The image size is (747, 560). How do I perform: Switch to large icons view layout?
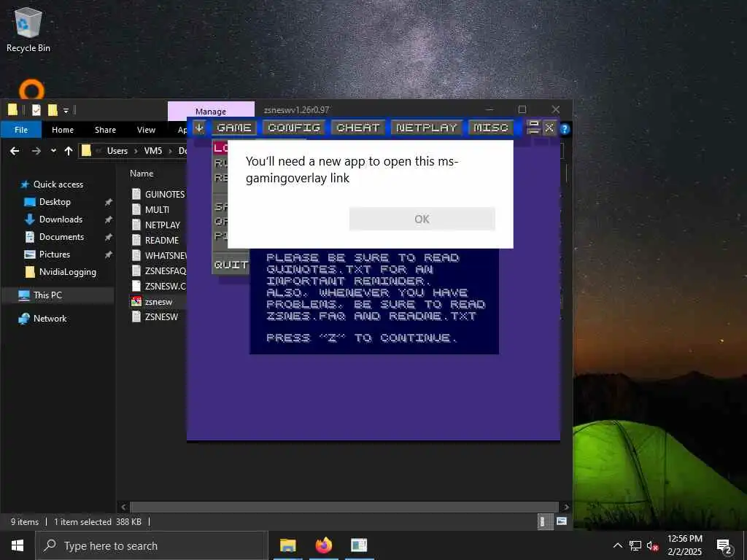[562, 521]
